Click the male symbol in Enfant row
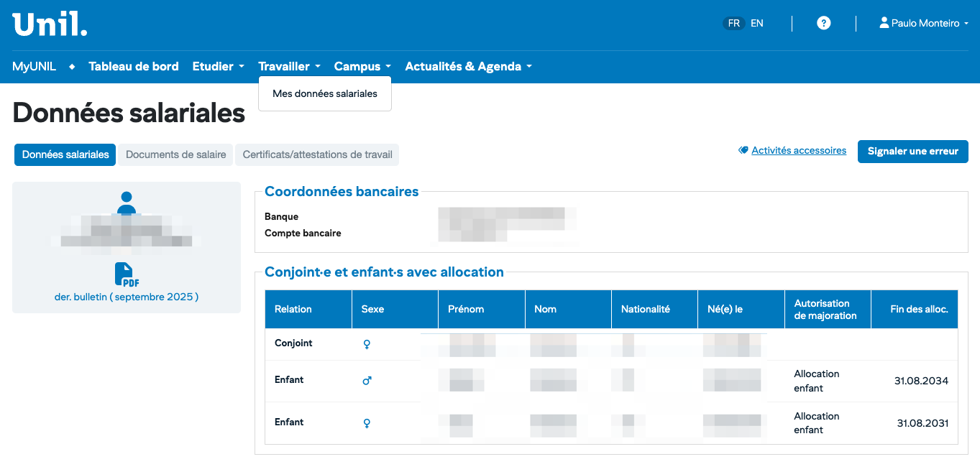This screenshot has width=980, height=472. 367,381
